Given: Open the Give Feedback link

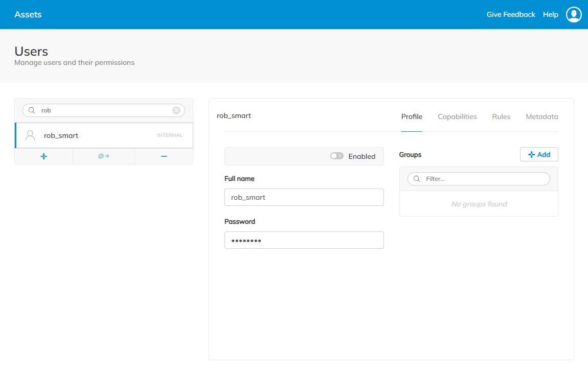Looking at the screenshot, I should [x=511, y=14].
